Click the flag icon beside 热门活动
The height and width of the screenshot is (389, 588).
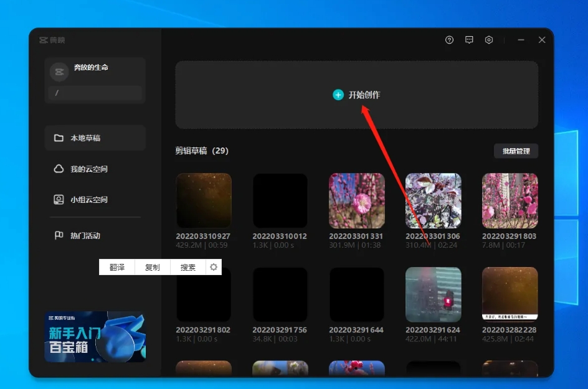click(59, 235)
